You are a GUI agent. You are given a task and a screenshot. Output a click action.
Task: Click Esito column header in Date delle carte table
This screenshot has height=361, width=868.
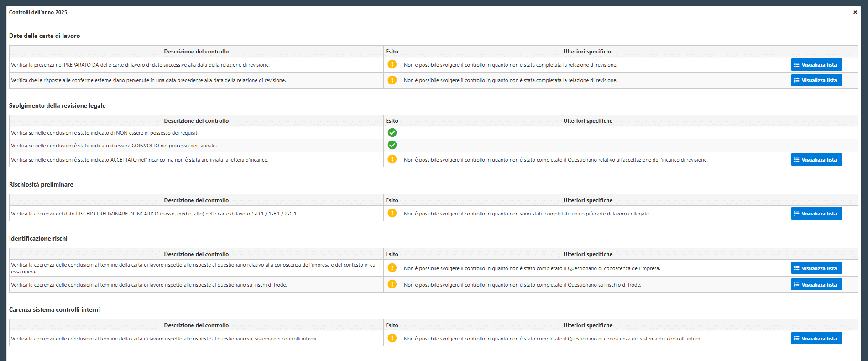[x=392, y=52]
